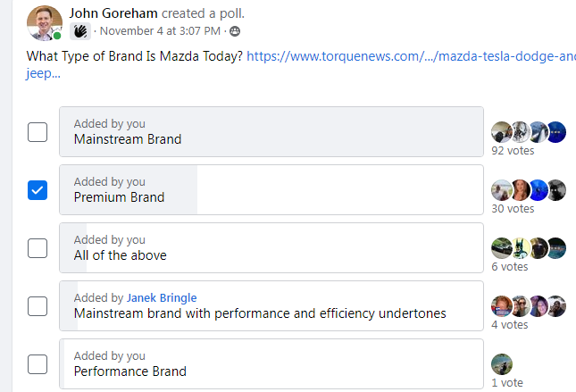Open the torquenews.com article link
Image resolution: width=576 pixels, height=392 pixels.
pos(411,56)
